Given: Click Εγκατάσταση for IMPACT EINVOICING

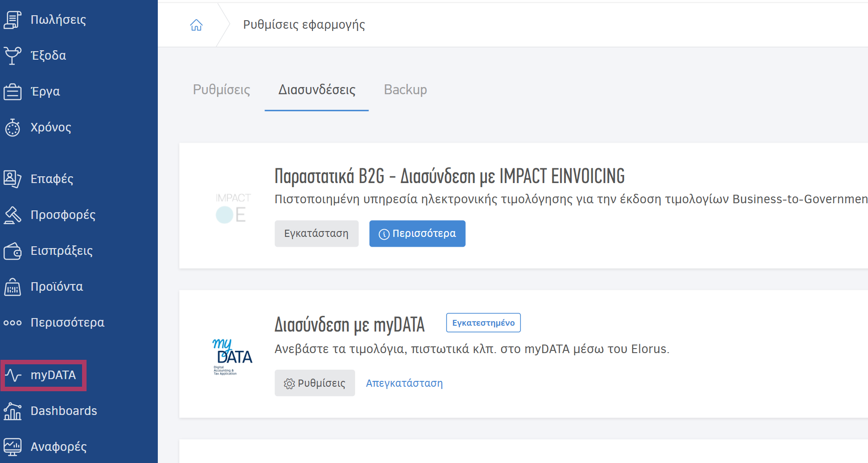Looking at the screenshot, I should pyautogui.click(x=316, y=233).
